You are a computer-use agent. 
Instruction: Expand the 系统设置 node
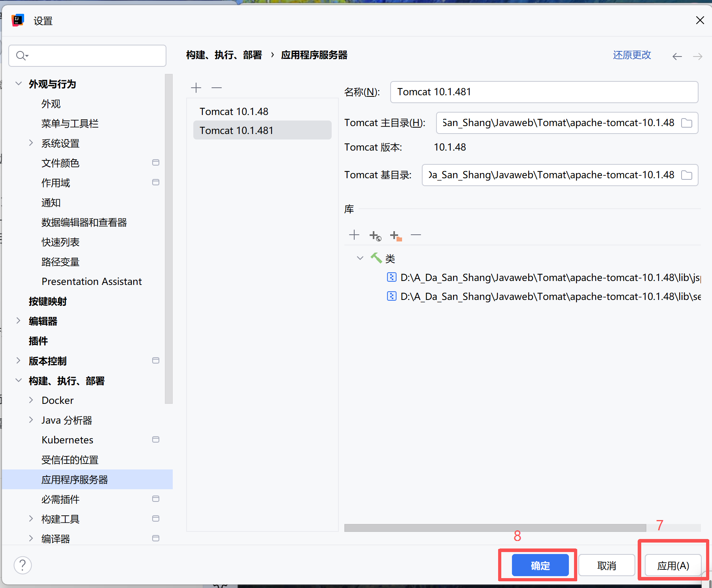point(31,143)
